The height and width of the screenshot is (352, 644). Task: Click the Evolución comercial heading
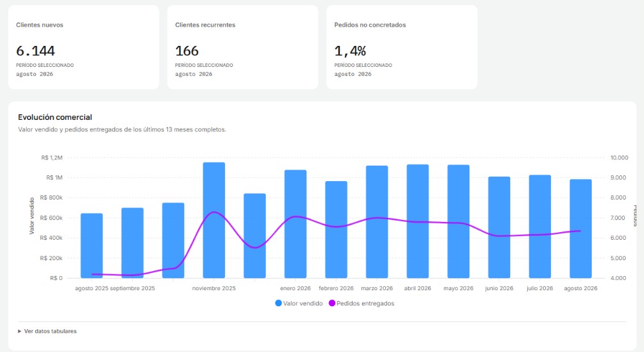click(x=55, y=117)
